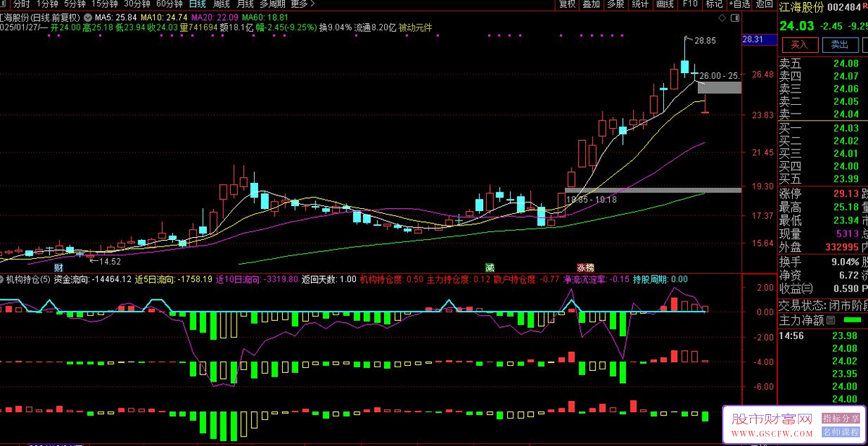Click the 卖四 price 24.07
This screenshot has width=868, height=446.
click(846, 77)
